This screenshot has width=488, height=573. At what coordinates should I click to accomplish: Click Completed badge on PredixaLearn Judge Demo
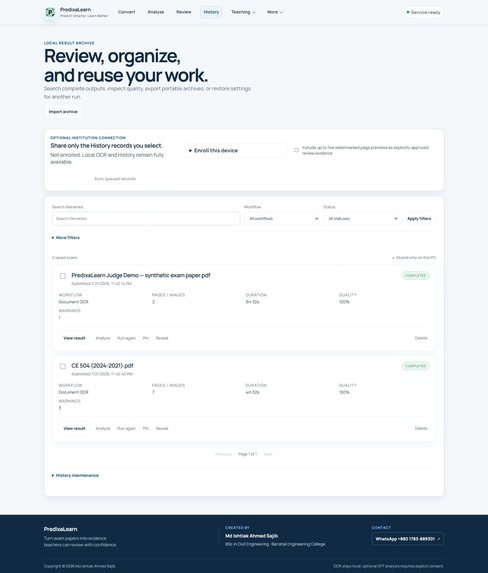[x=416, y=276]
